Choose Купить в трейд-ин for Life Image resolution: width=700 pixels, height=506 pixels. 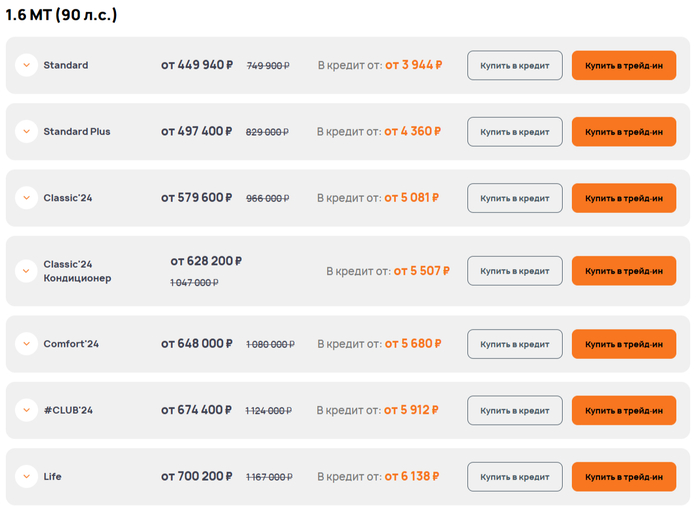pyautogui.click(x=623, y=476)
